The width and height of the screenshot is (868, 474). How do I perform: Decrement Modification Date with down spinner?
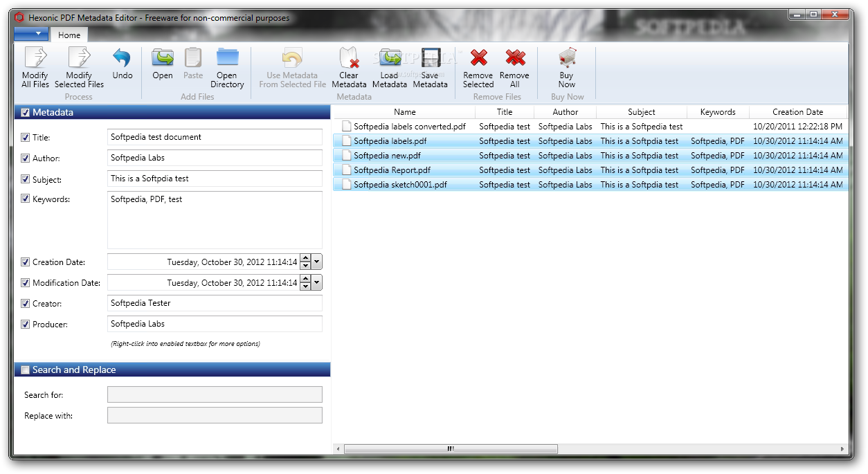[x=305, y=287]
